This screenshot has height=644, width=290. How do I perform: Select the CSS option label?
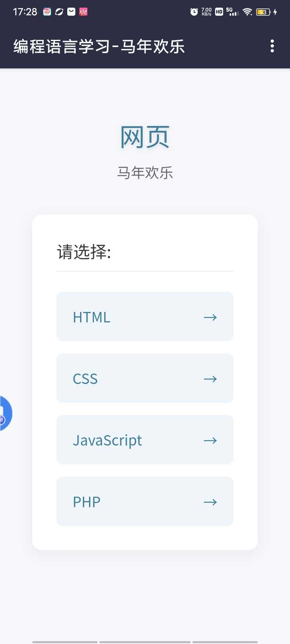[x=85, y=379]
